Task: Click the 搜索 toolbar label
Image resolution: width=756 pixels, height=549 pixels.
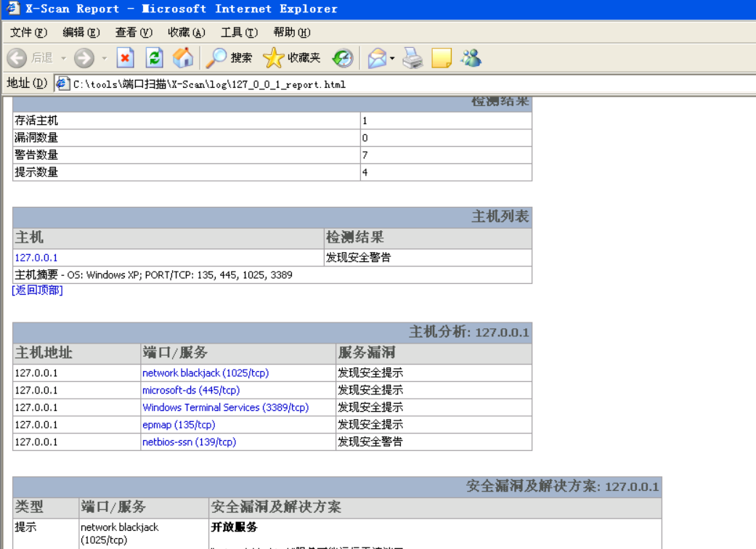Action: click(241, 58)
